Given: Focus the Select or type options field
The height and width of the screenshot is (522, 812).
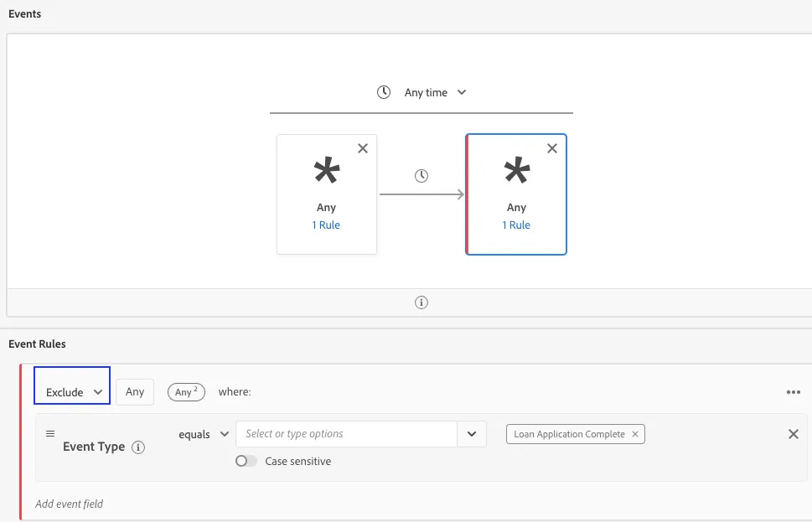Looking at the screenshot, I should point(346,434).
